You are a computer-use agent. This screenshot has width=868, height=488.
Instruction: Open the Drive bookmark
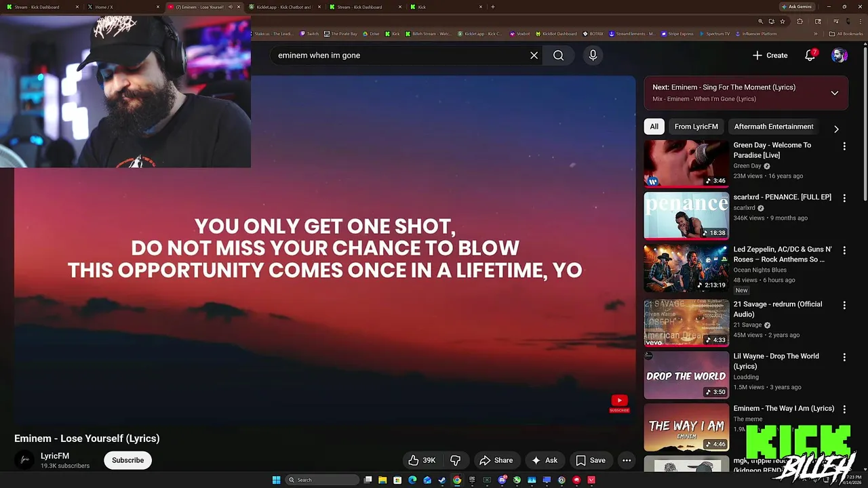[370, 34]
